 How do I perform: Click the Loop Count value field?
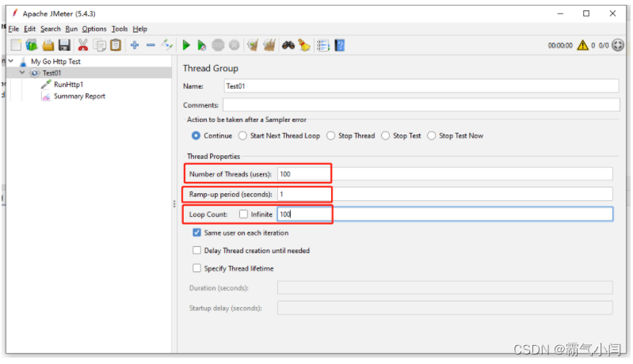click(x=445, y=214)
